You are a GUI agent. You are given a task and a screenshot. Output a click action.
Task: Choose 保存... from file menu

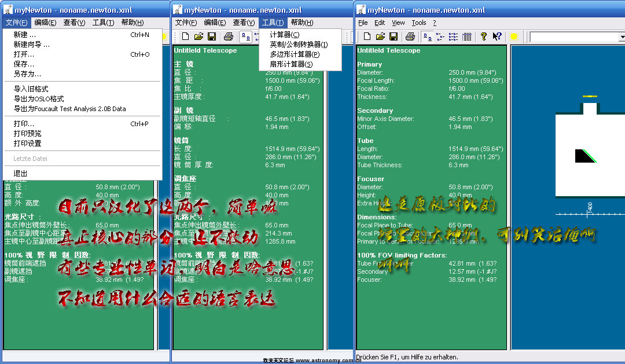tap(82, 64)
